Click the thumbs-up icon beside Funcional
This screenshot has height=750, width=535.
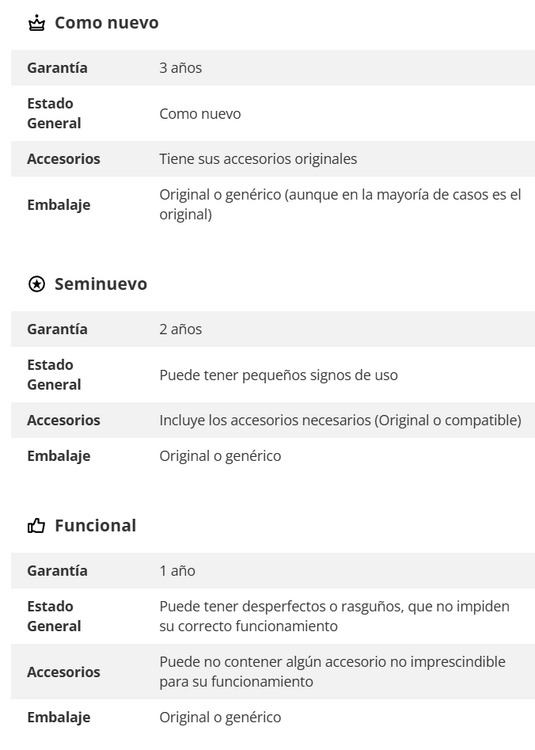click(x=36, y=526)
